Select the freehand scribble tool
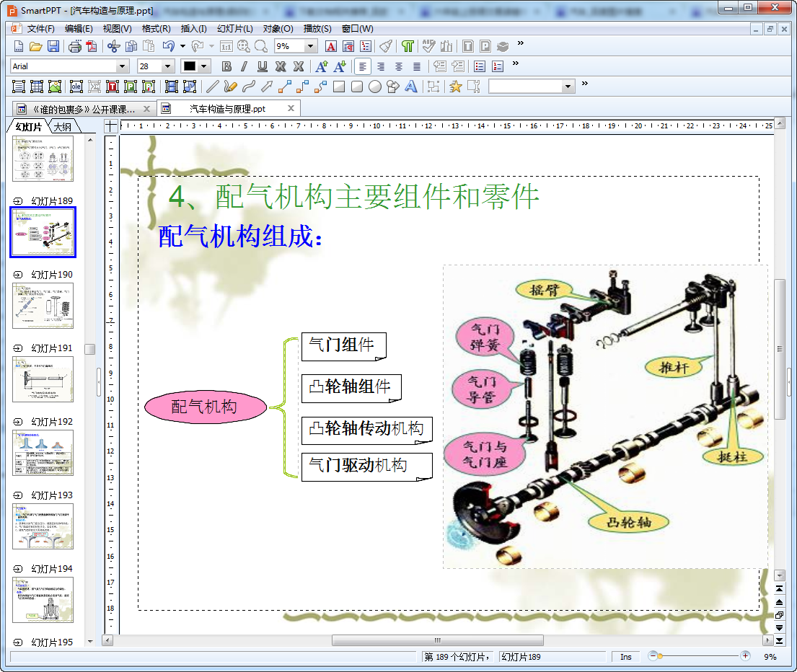Viewport: 797px width, 672px height. tap(230, 87)
